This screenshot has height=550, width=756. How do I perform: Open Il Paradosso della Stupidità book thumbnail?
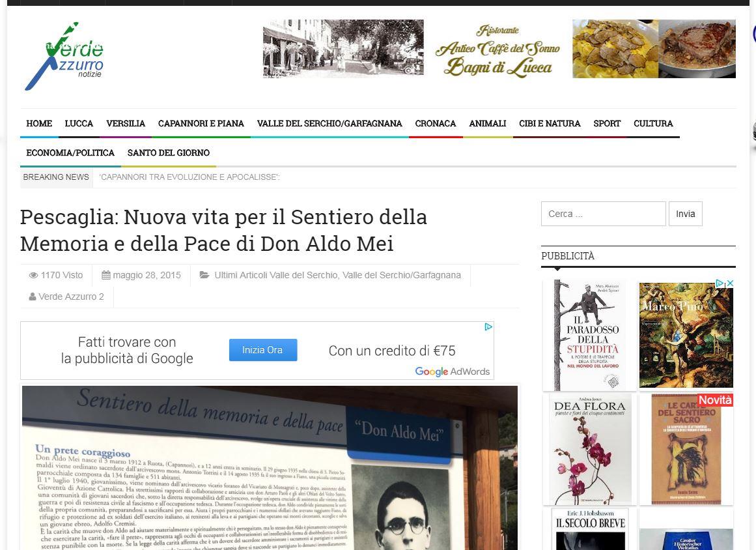pos(589,336)
